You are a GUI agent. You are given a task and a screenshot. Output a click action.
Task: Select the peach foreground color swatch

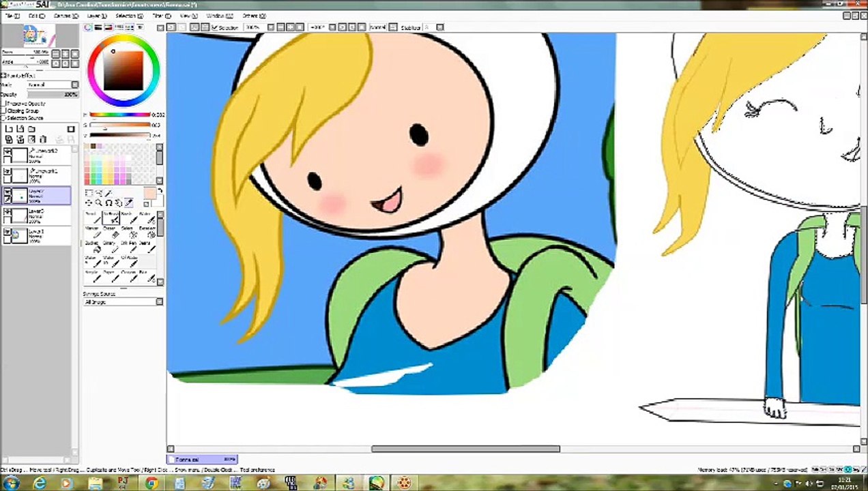149,194
